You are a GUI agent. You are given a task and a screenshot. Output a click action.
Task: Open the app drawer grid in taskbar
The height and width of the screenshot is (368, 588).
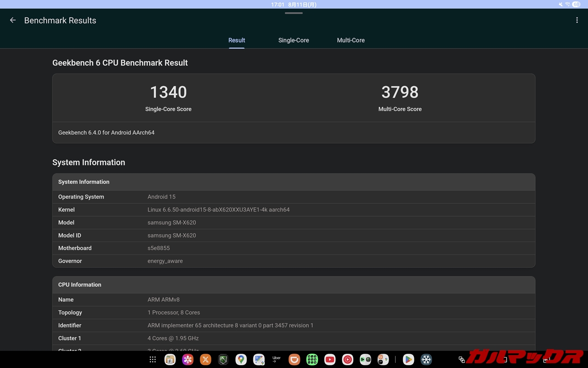pos(153,360)
